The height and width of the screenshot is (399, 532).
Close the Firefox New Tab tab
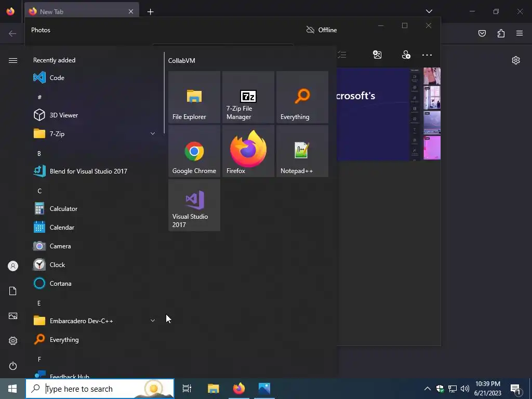coord(131,11)
